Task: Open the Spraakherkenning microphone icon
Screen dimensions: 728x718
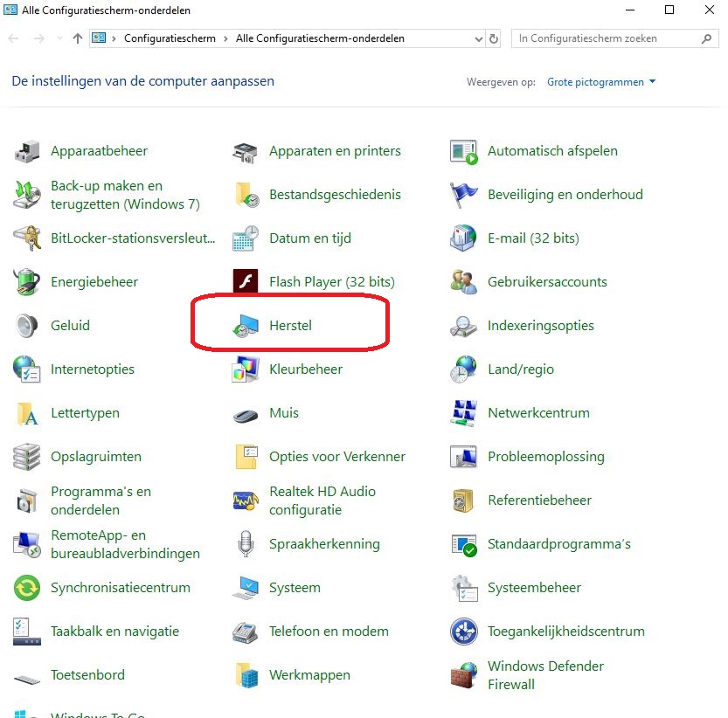Action: 246,544
